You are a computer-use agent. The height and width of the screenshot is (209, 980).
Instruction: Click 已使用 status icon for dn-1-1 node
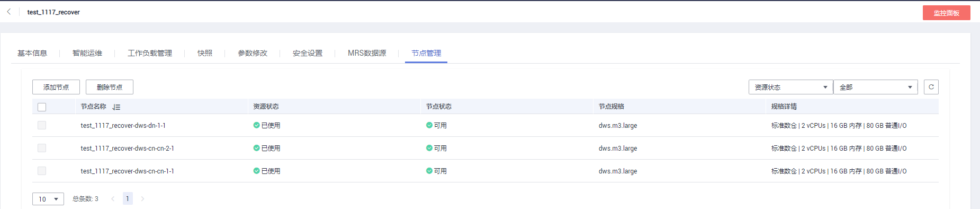click(256, 125)
